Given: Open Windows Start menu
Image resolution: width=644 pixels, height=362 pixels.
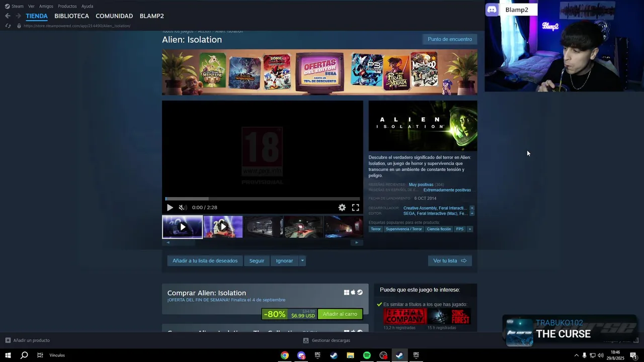Looking at the screenshot, I should pyautogui.click(x=8, y=355).
